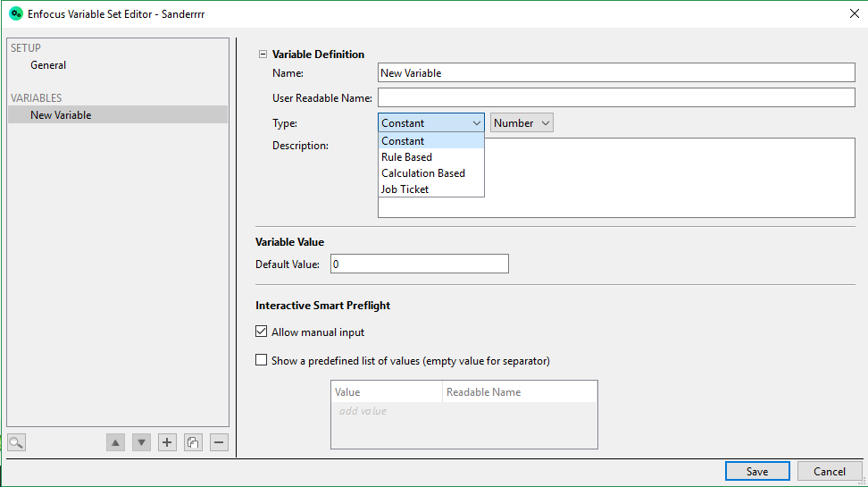Save the variable set
868x487 pixels.
756,471
